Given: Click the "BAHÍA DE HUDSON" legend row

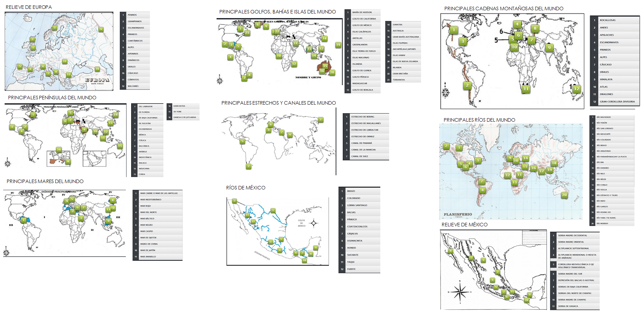Looking at the screenshot, I should 363,12.
